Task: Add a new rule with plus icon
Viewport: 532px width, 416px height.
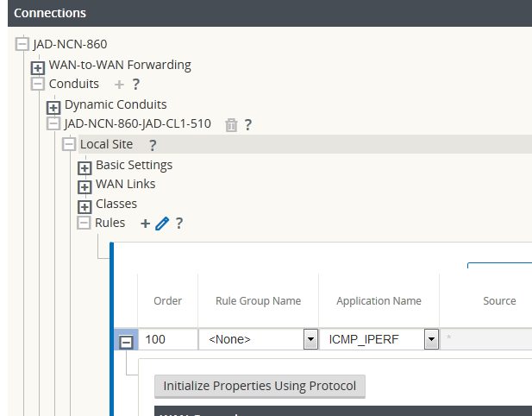Action: point(145,224)
